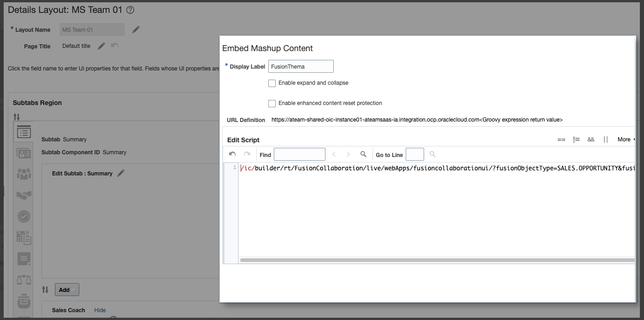The image size is (644, 320).
Task: Open the More dropdown in Edit Script
Action: (626, 140)
